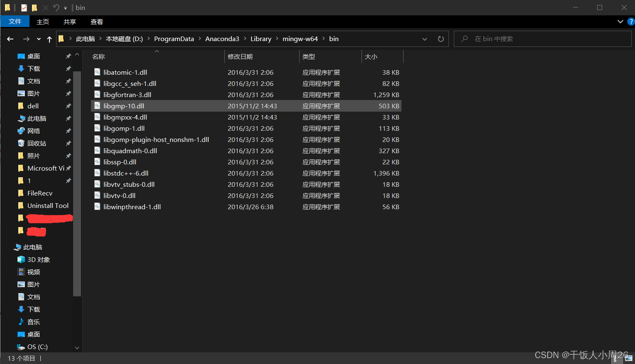635x364 pixels.
Task: Open the address bar history dropdown
Action: (425, 39)
